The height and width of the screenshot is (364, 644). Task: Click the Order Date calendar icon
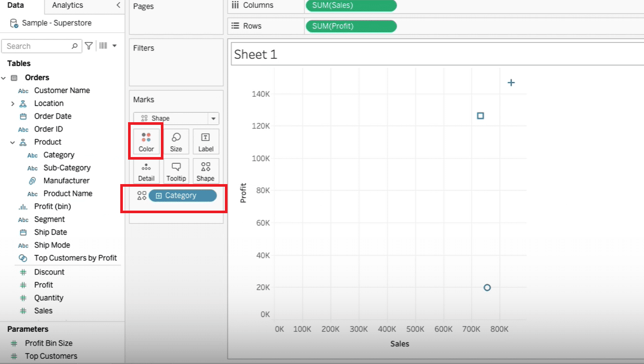pyautogui.click(x=23, y=116)
